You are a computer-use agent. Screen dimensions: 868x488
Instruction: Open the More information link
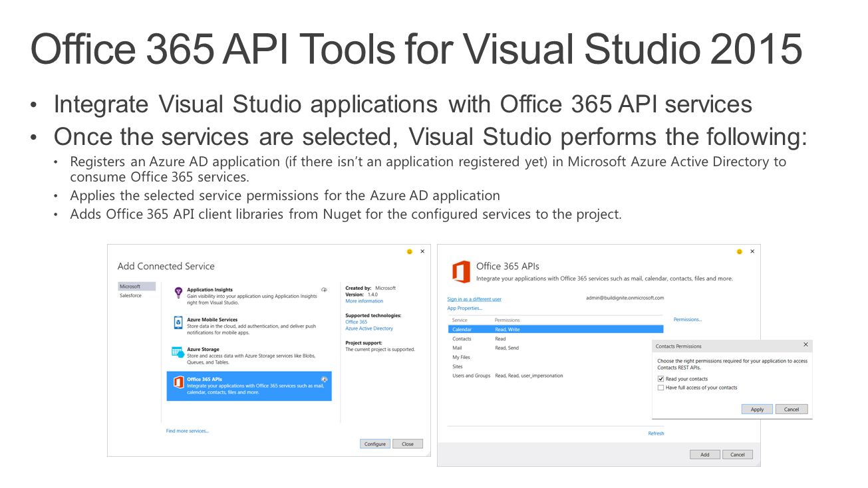coord(364,301)
